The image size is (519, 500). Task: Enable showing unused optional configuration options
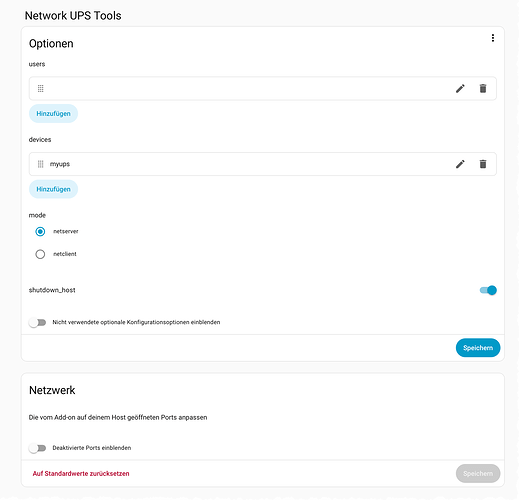point(37,322)
